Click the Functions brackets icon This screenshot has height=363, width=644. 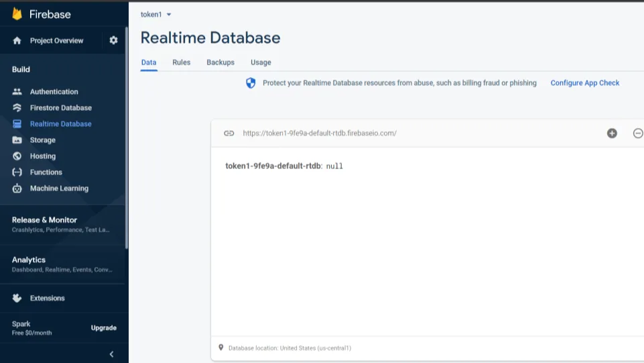coord(17,172)
